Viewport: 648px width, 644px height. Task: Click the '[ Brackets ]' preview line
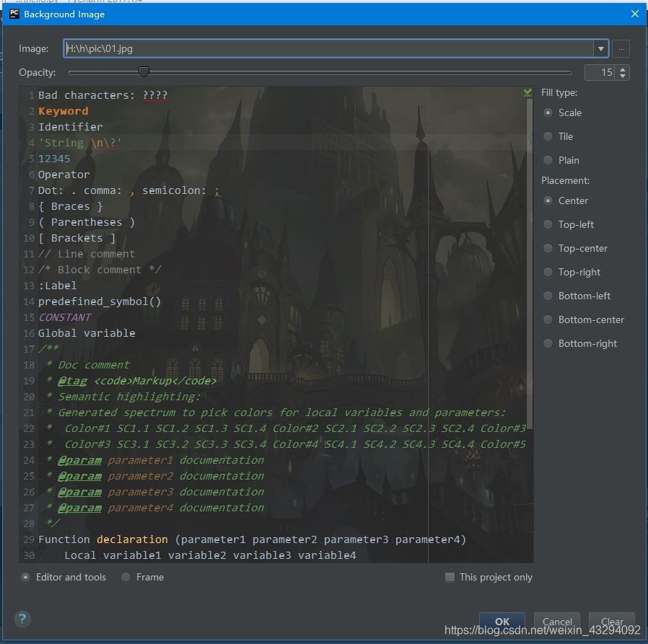77,238
